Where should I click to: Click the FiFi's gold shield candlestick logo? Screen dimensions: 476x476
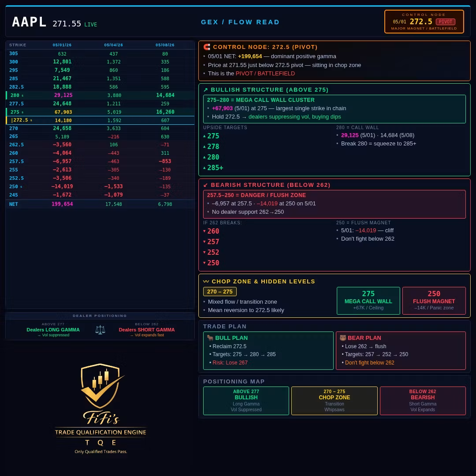pos(102,386)
